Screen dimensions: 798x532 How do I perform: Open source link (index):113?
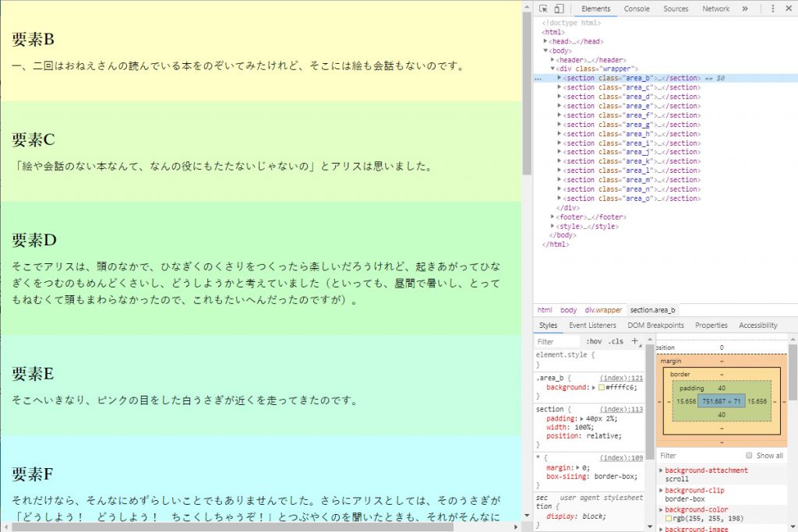[621, 409]
